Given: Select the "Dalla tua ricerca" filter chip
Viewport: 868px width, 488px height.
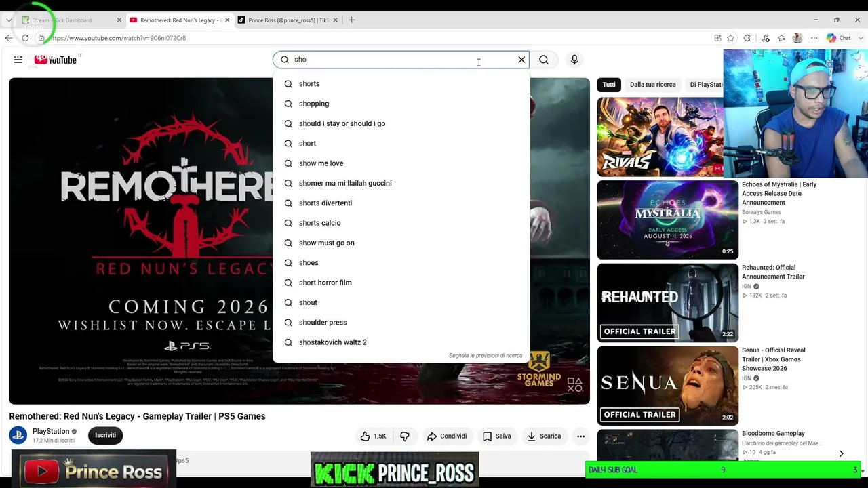Looking at the screenshot, I should tap(652, 85).
